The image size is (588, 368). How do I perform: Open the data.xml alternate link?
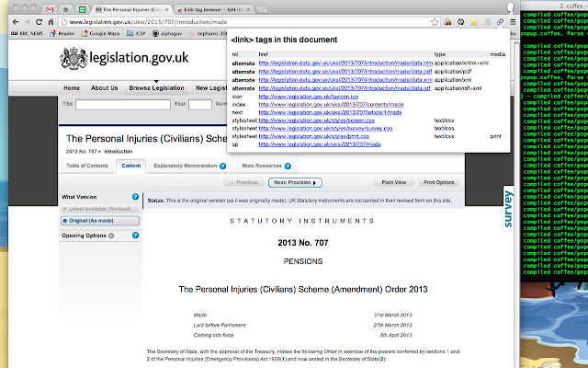click(x=345, y=80)
